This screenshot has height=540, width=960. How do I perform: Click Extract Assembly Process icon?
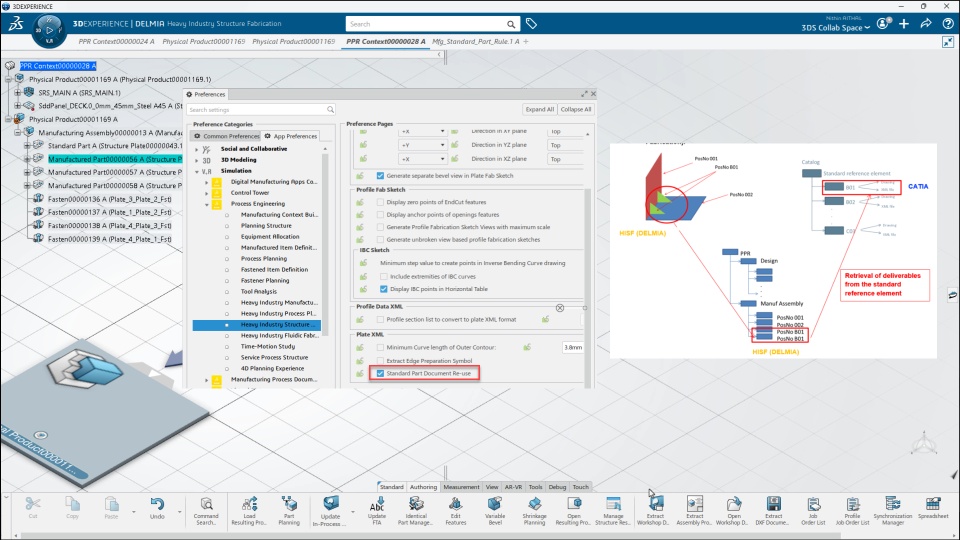click(694, 504)
